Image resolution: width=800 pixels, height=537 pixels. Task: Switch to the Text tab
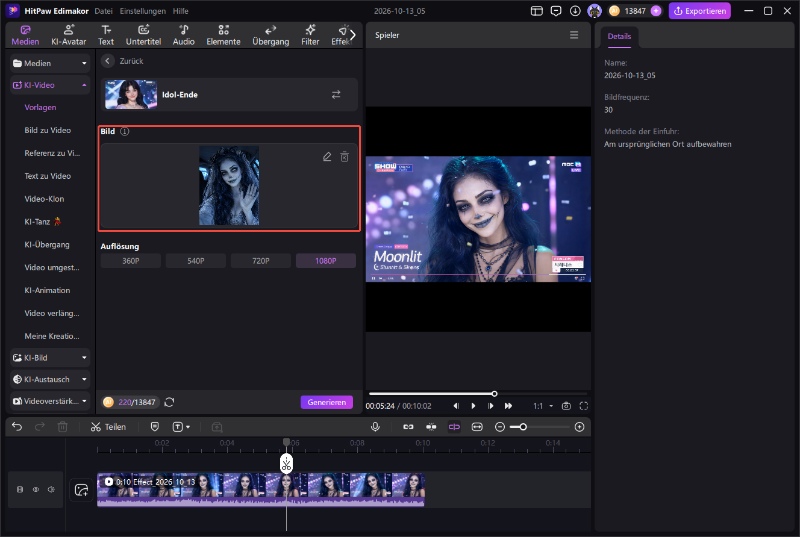pos(106,35)
